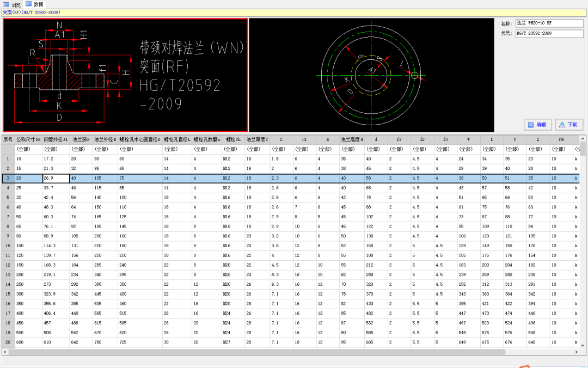This screenshot has height=368, width=588.
Task: Click the 下载 (download) button
Action: [x=569, y=125]
